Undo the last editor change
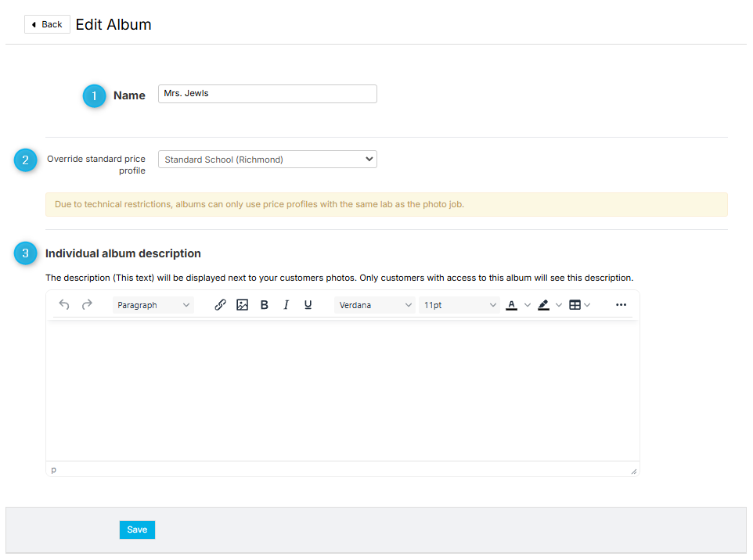This screenshot has height=560, width=753. pos(64,305)
